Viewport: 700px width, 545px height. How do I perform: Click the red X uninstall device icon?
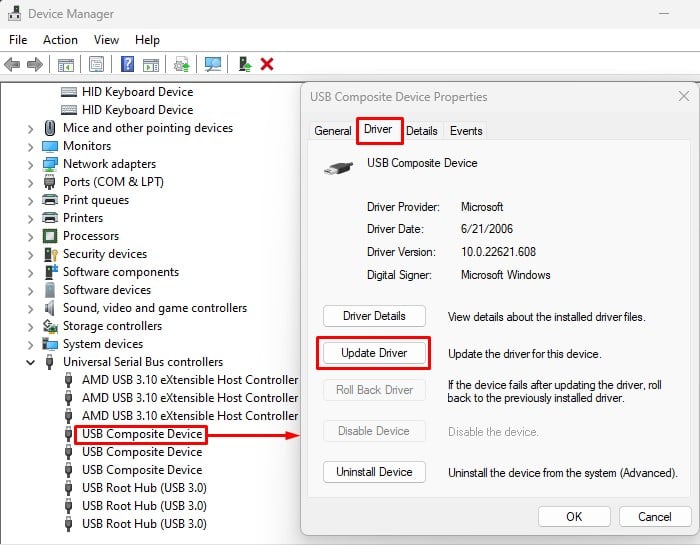pyautogui.click(x=267, y=65)
